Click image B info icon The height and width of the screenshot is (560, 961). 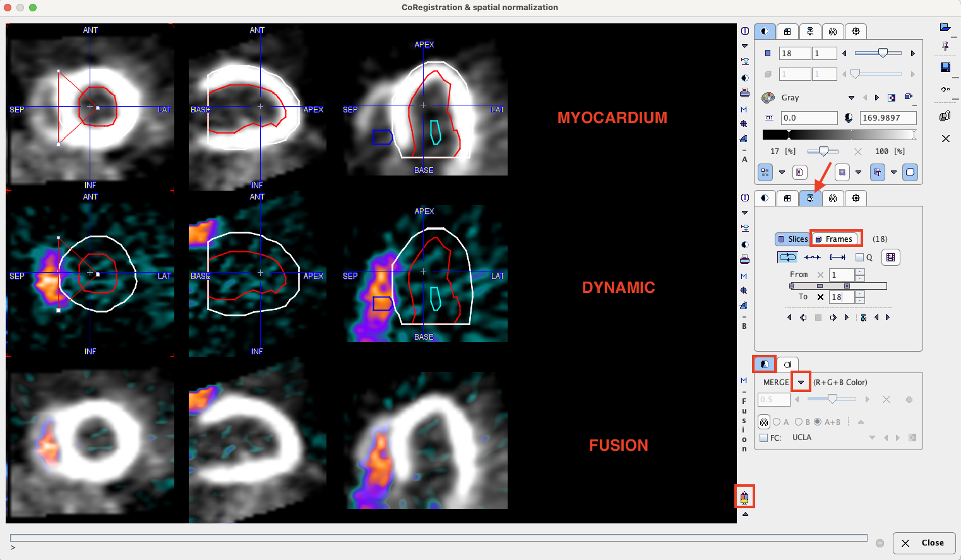pyautogui.click(x=745, y=198)
